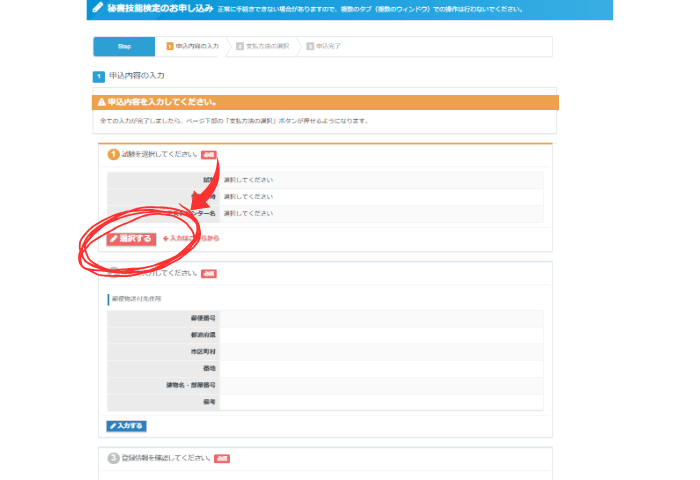Click the red 必須 badge in the address section
Screen dimensions: 700x480
click(x=208, y=273)
